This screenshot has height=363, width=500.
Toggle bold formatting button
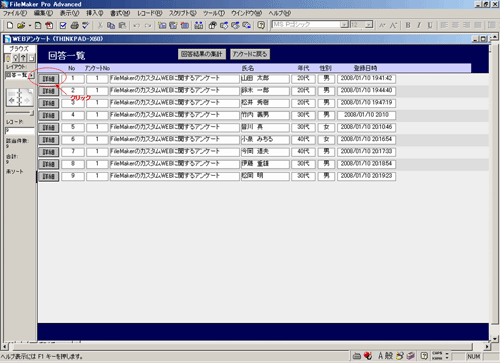(408, 25)
